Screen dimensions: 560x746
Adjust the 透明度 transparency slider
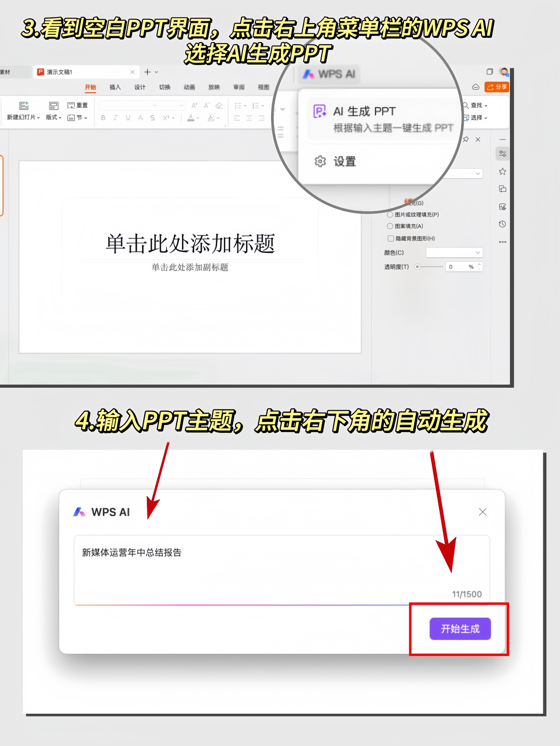coord(429,267)
